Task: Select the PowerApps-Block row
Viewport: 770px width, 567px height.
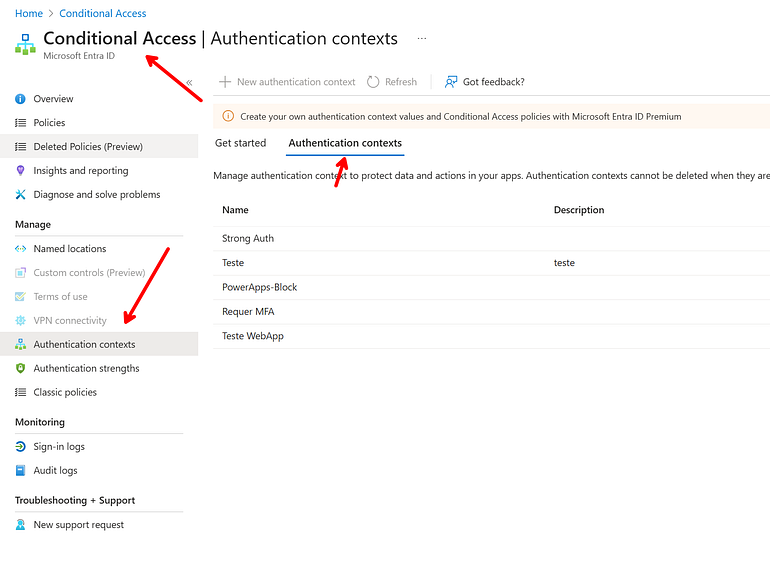Action: coord(492,287)
